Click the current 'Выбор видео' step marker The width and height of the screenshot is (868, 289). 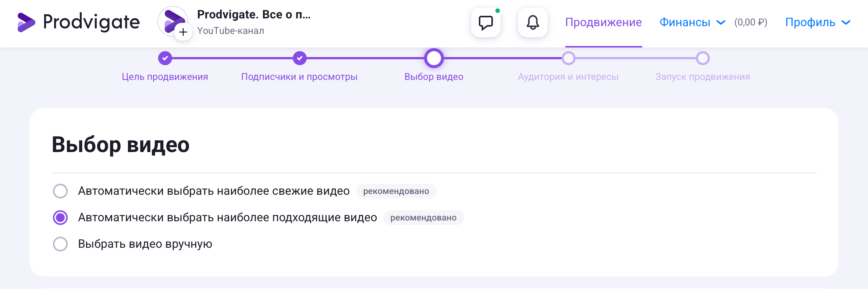[x=434, y=58]
